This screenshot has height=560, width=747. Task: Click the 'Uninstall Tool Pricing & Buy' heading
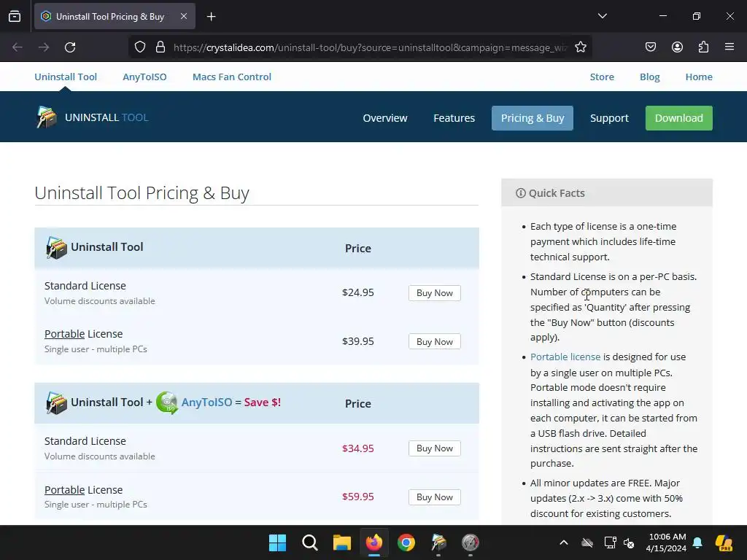[x=142, y=192]
